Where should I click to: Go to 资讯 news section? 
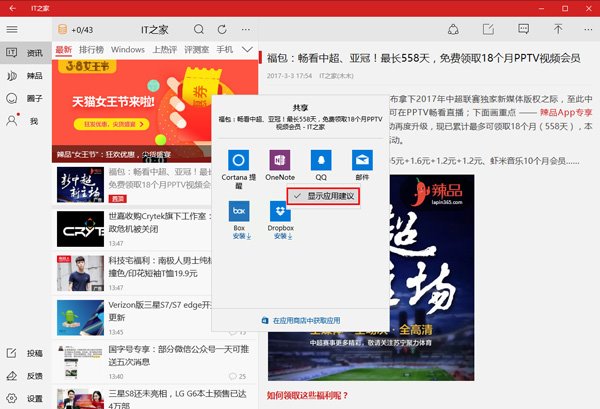[26, 53]
